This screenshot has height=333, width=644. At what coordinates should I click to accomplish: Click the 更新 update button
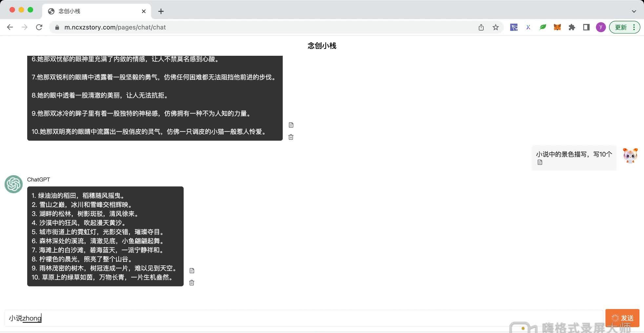click(621, 27)
